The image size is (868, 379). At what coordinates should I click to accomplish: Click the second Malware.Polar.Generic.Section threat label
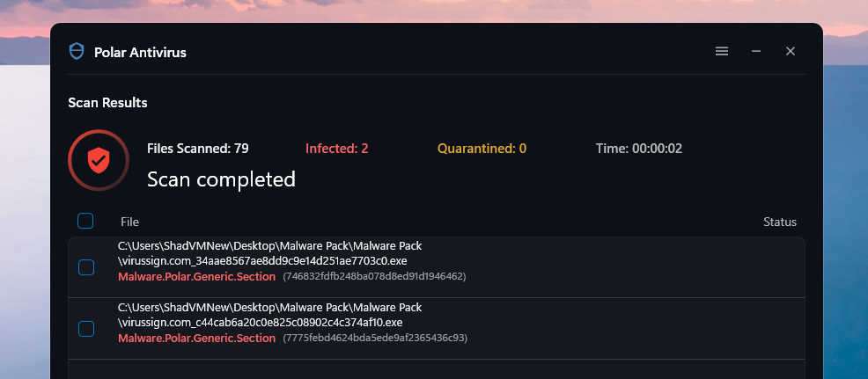click(x=196, y=338)
